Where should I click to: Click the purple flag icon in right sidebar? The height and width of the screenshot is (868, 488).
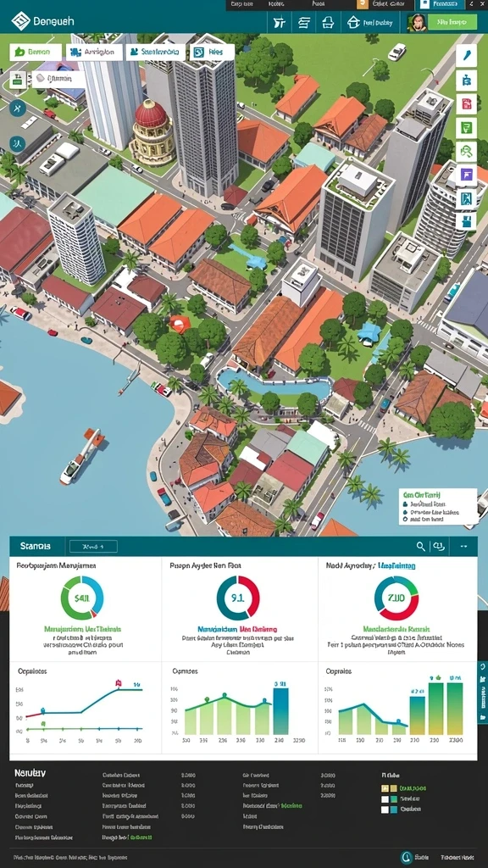pos(467,175)
